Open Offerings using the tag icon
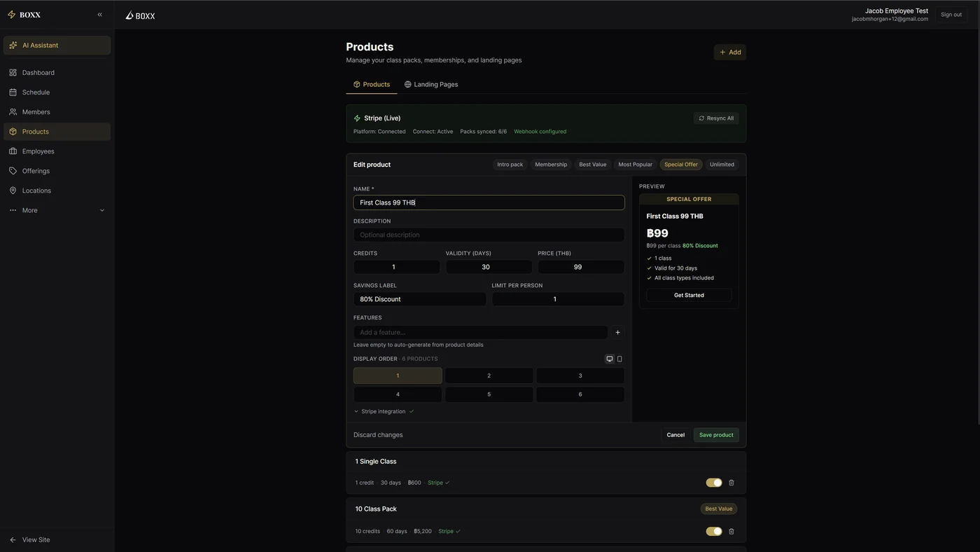This screenshot has height=552, width=980. [13, 170]
